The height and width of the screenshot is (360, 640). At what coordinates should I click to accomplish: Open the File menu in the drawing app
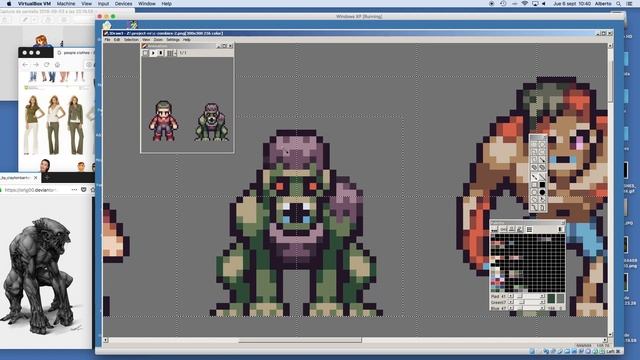coord(107,40)
